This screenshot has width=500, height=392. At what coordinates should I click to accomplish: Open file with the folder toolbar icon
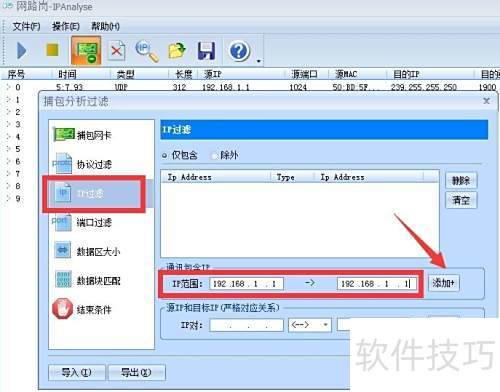coord(177,51)
